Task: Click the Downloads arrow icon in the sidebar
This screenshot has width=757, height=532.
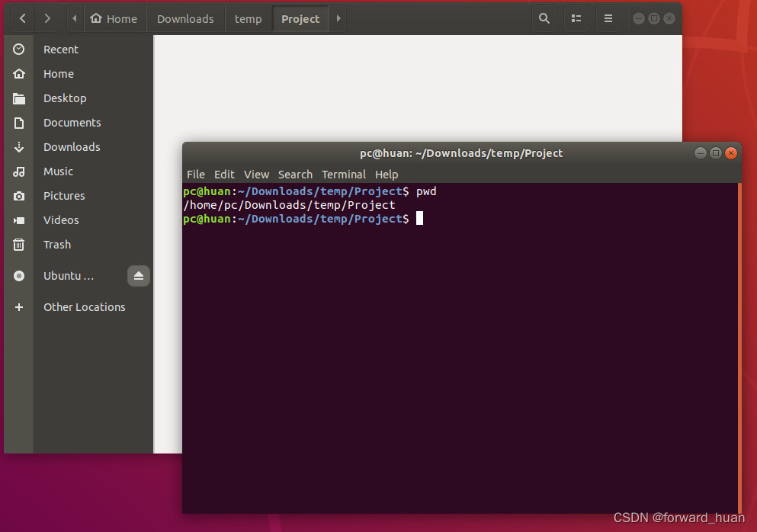Action: pos(19,147)
